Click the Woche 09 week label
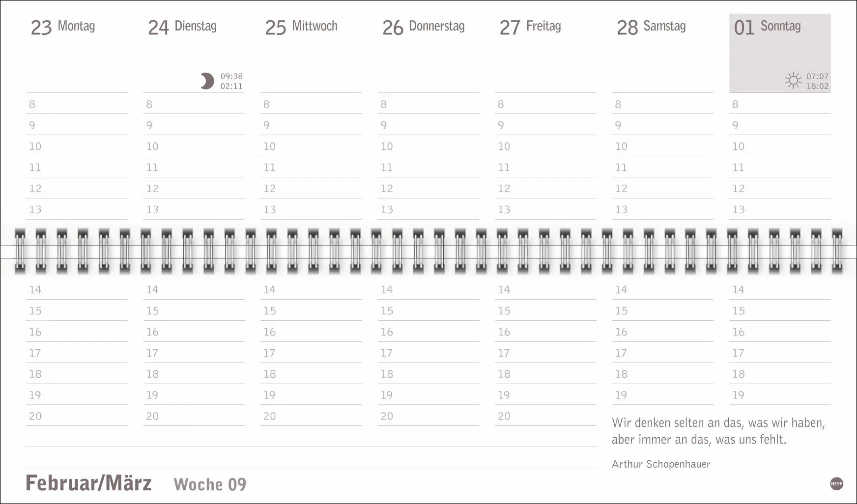Image resolution: width=857 pixels, height=504 pixels. click(x=210, y=484)
